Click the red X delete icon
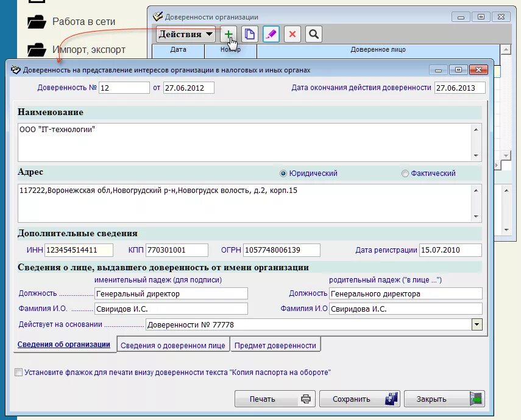 click(x=292, y=34)
